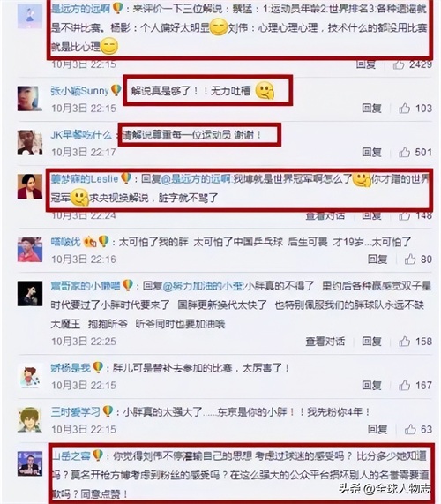Like the comment showing 167 likes
The height and width of the screenshot is (504, 441).
click(404, 385)
